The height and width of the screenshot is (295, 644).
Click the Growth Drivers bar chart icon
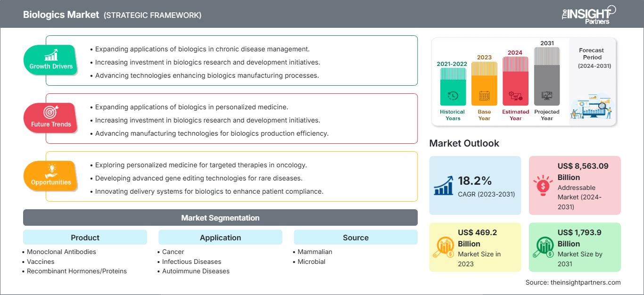[51, 55]
